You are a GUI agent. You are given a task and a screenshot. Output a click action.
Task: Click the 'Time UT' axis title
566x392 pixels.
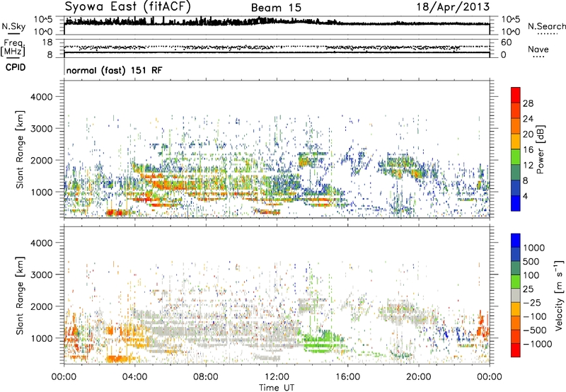(277, 388)
